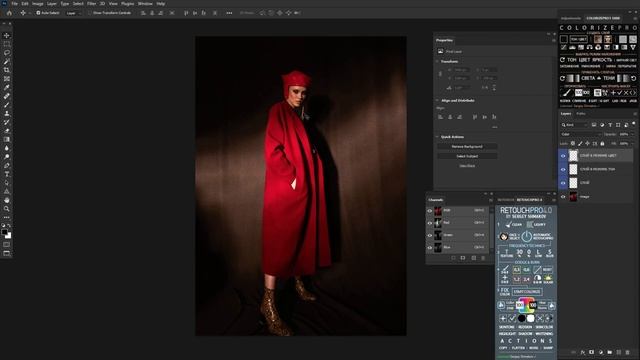Select the Pen tool
The image size is (640, 360).
pyautogui.click(x=7, y=165)
